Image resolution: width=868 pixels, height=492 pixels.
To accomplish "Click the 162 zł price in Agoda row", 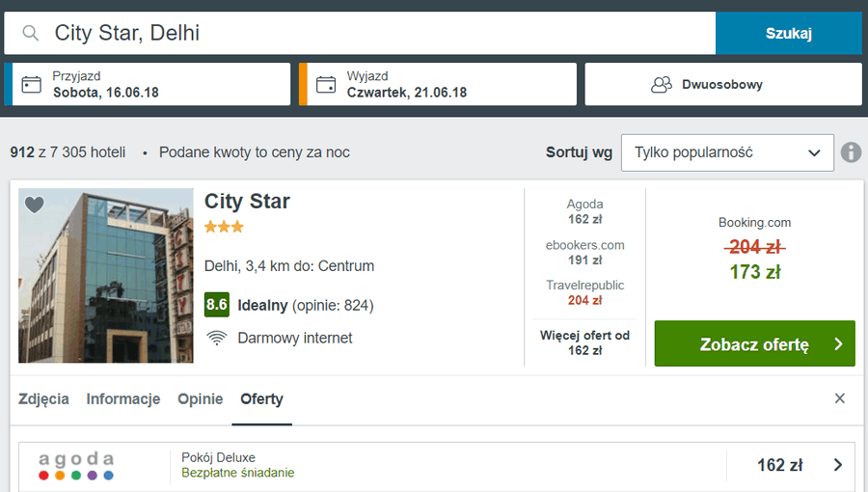I will (779, 465).
